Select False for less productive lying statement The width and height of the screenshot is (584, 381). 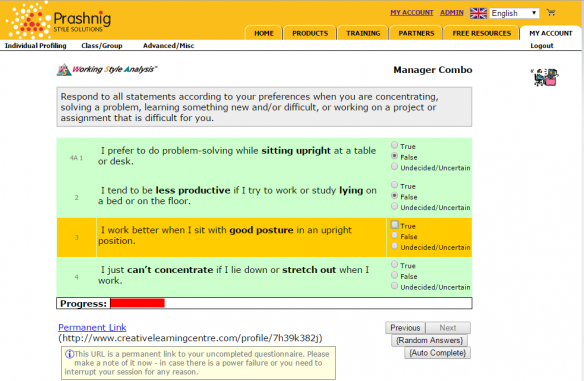pyautogui.click(x=394, y=196)
